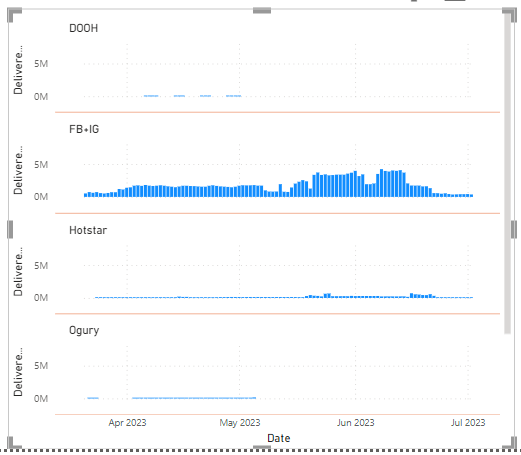Click the DOOH chart title
This screenshot has height=455, width=521.
83,28
